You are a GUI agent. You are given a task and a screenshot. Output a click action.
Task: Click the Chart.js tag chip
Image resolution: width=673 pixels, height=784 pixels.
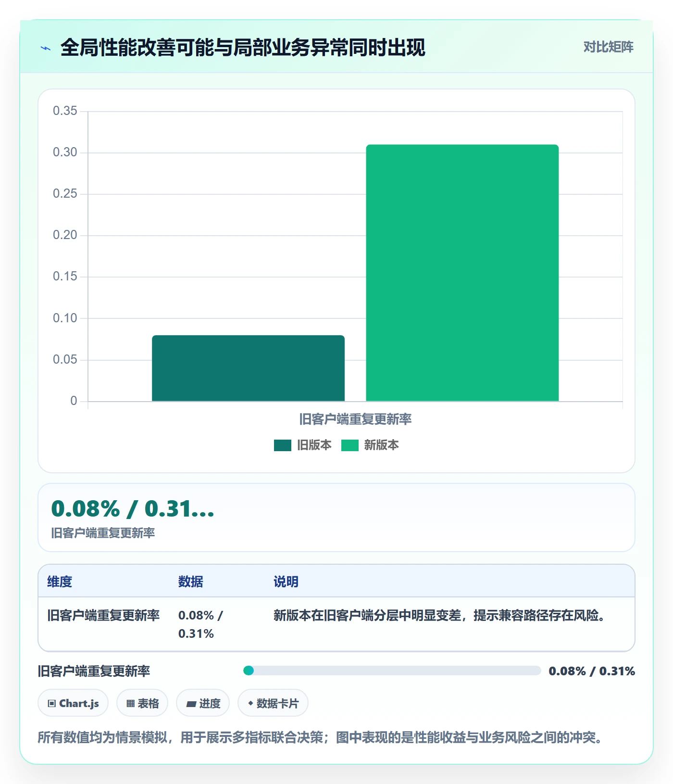pos(73,703)
